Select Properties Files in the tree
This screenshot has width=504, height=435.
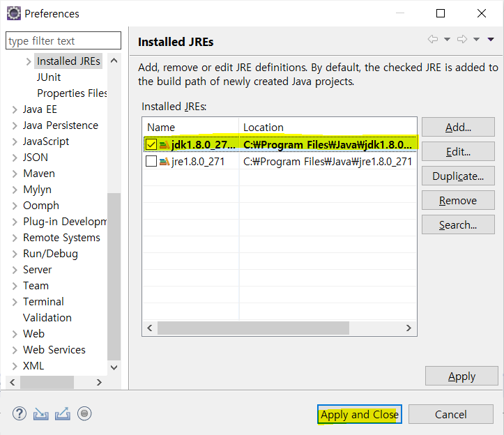click(72, 93)
